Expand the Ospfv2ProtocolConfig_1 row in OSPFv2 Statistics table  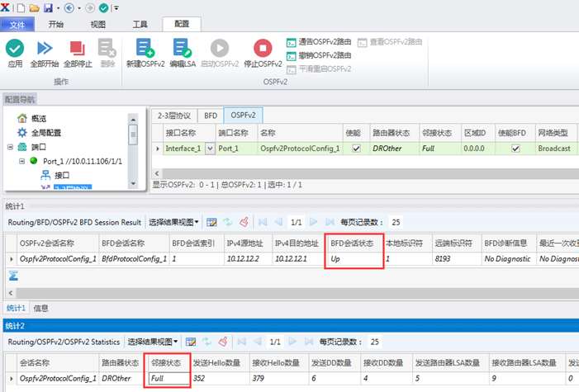pyautogui.click(x=12, y=379)
